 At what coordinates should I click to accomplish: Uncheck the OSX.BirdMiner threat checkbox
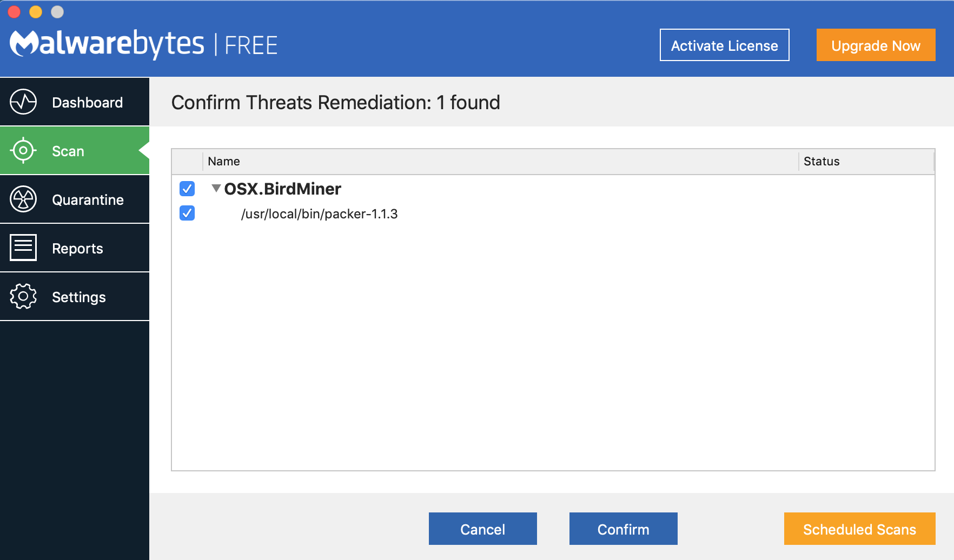(187, 189)
